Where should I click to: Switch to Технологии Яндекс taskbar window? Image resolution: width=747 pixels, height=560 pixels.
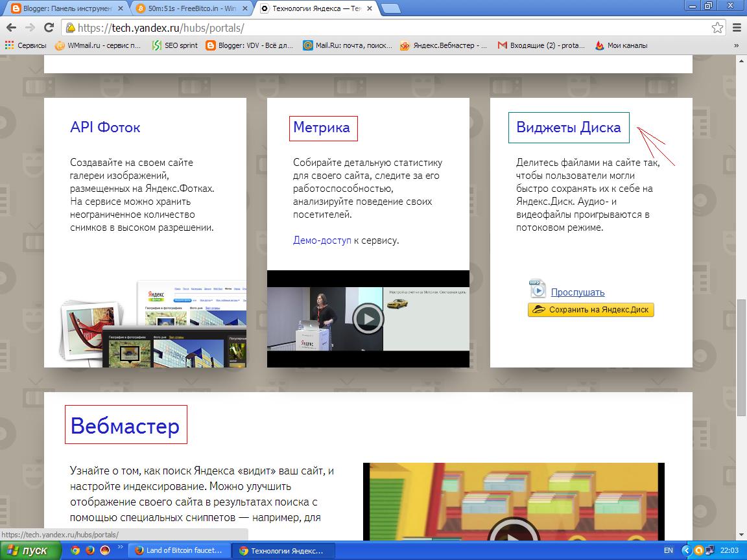click(x=283, y=550)
